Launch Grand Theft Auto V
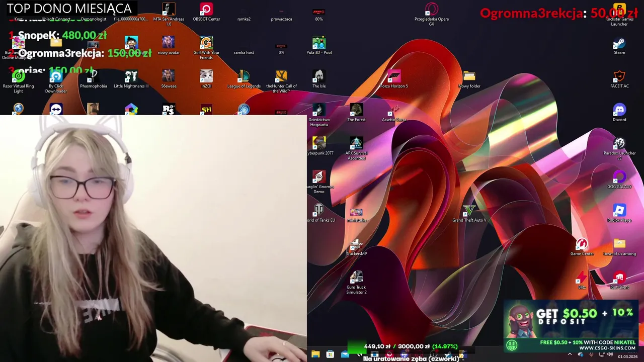This screenshot has height=362, width=644. [x=469, y=214]
